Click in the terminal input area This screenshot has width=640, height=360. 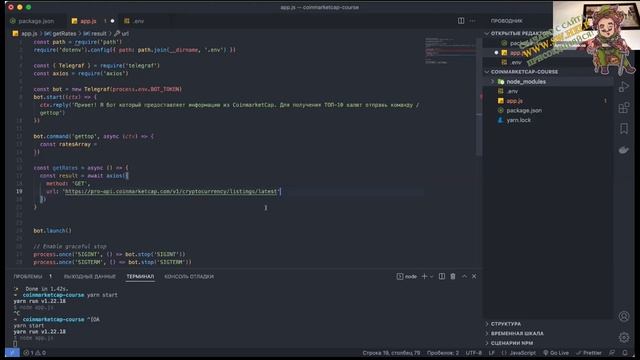(16, 344)
